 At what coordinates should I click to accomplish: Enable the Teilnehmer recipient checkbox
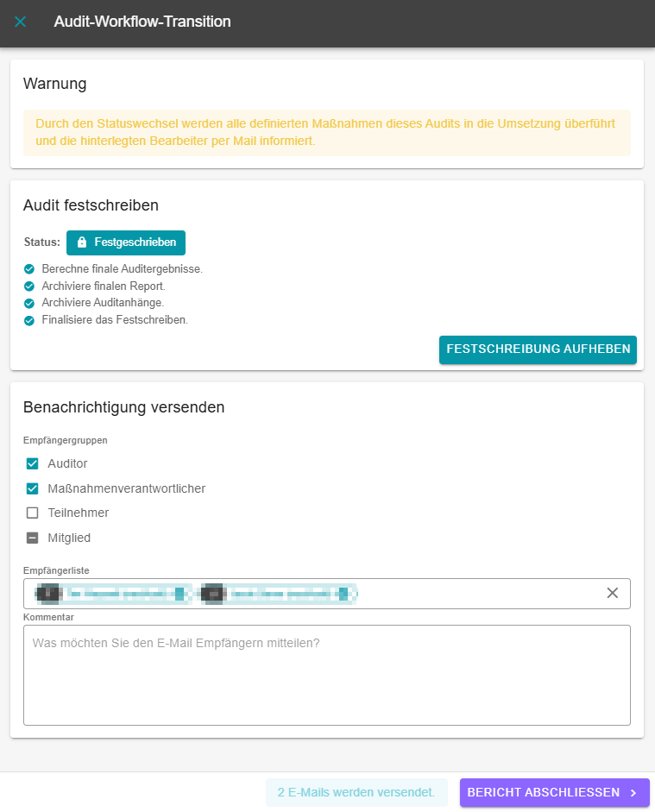[33, 513]
